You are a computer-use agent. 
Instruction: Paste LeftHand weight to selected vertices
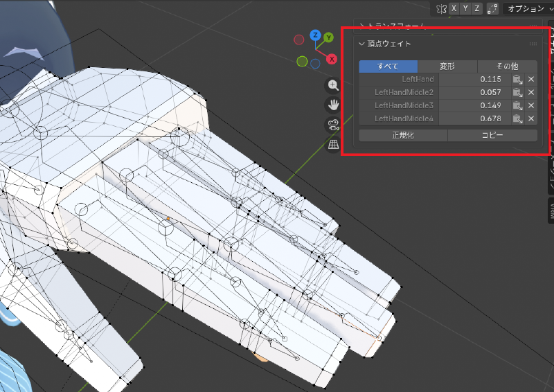point(517,79)
